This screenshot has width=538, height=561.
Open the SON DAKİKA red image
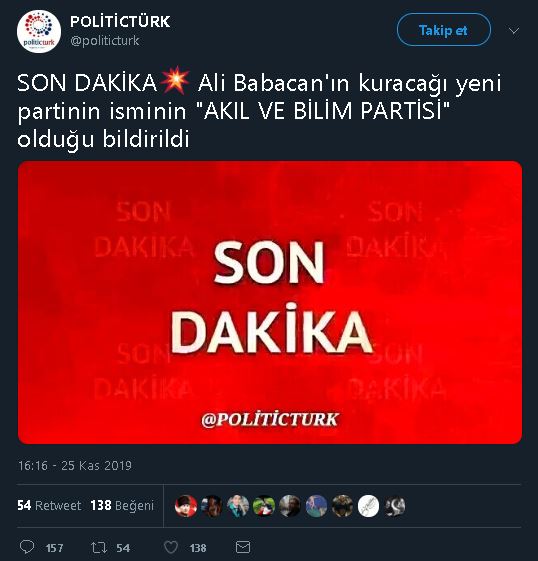(x=270, y=302)
